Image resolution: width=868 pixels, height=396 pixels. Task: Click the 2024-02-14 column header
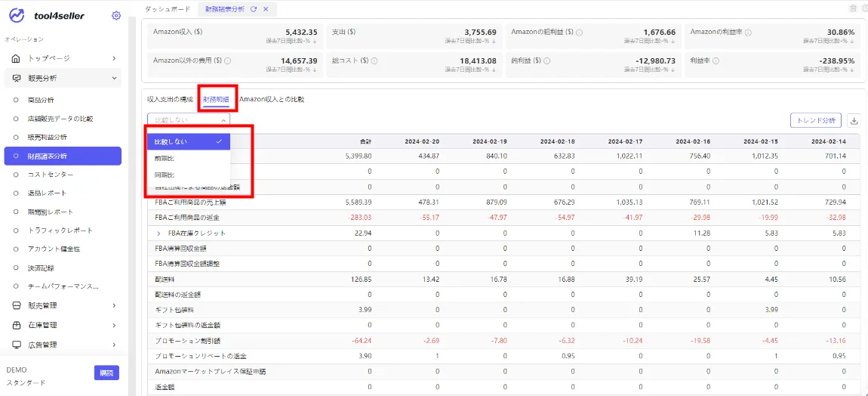click(x=829, y=141)
